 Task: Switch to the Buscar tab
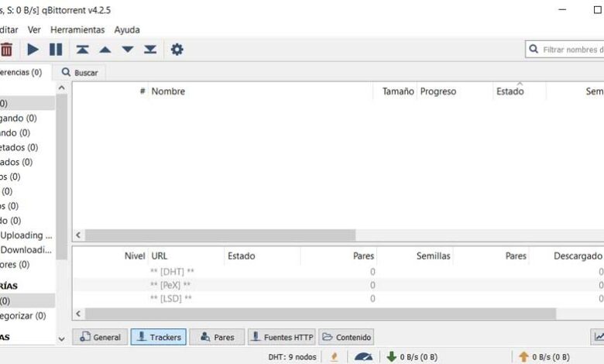pyautogui.click(x=80, y=73)
